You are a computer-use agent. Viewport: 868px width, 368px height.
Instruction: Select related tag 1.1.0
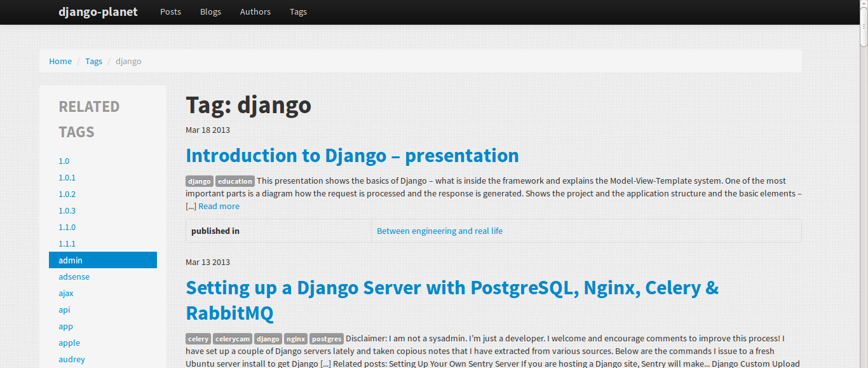pos(103,227)
